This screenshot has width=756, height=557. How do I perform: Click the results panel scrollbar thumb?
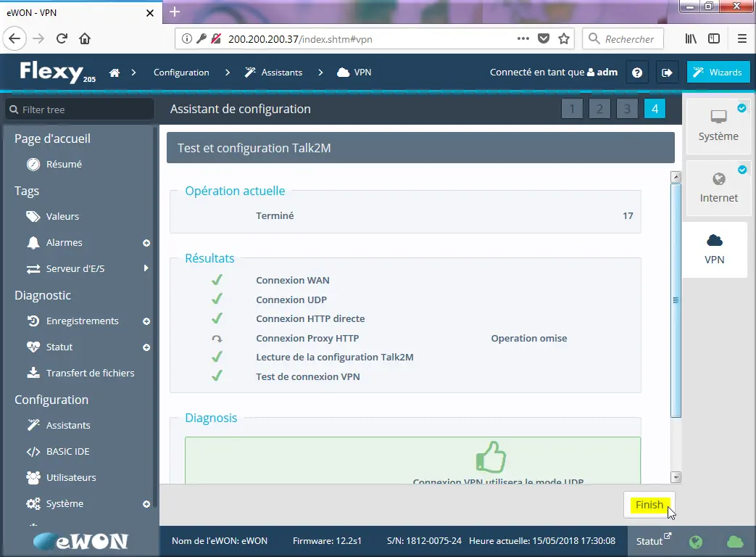tap(676, 300)
